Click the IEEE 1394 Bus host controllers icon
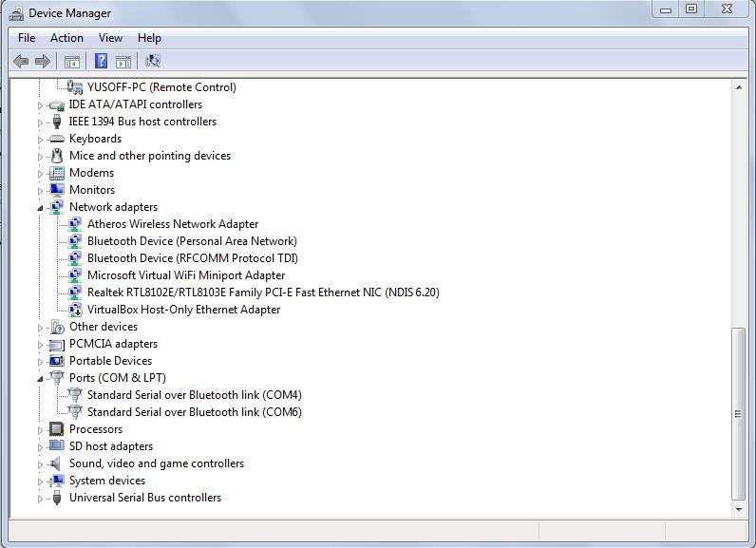Image resolution: width=756 pixels, height=548 pixels. (57, 122)
